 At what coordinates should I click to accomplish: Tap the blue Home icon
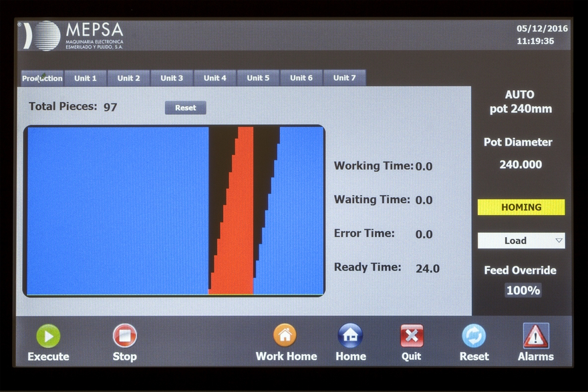pos(350,335)
